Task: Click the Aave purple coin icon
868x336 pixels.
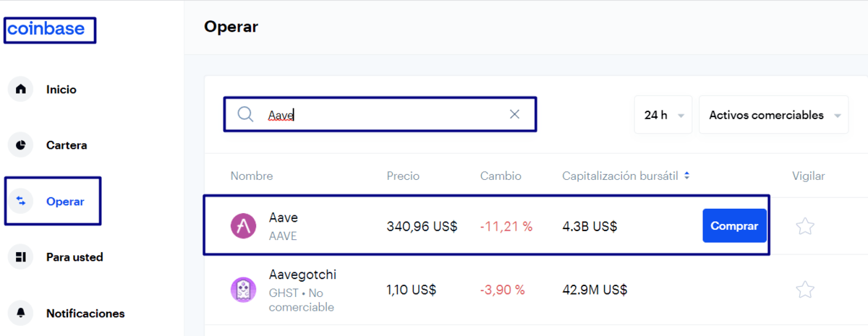Action: coord(243,226)
